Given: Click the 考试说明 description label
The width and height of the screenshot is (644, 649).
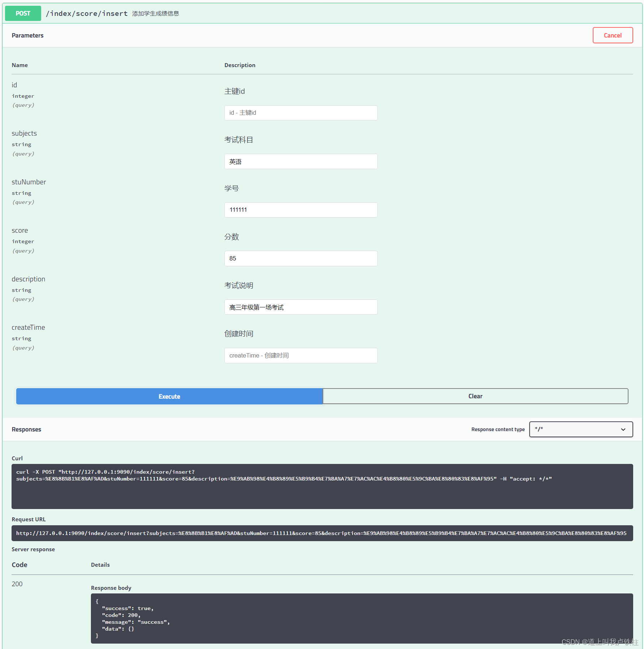Looking at the screenshot, I should (x=239, y=285).
